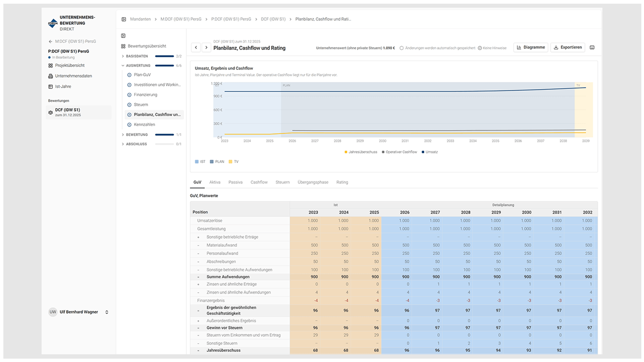Toggle Umsatz legend series

[x=430, y=152]
